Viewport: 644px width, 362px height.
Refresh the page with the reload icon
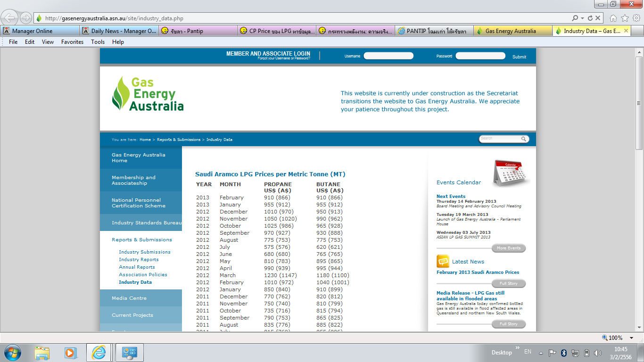590,18
